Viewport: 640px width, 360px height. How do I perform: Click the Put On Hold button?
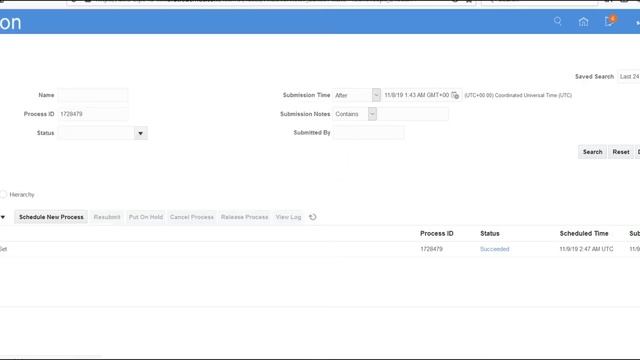coord(146,217)
